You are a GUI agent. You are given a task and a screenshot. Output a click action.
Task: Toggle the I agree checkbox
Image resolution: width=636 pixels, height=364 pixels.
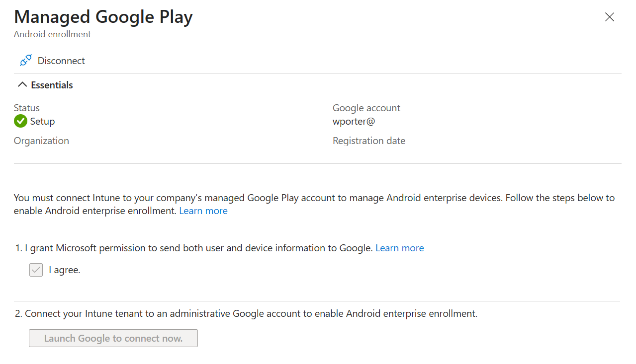click(36, 270)
